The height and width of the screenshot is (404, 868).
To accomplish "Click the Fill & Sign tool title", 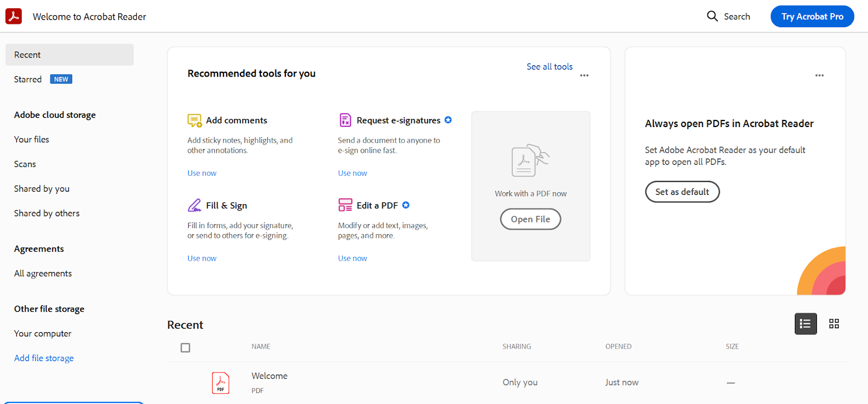I will pyautogui.click(x=227, y=205).
